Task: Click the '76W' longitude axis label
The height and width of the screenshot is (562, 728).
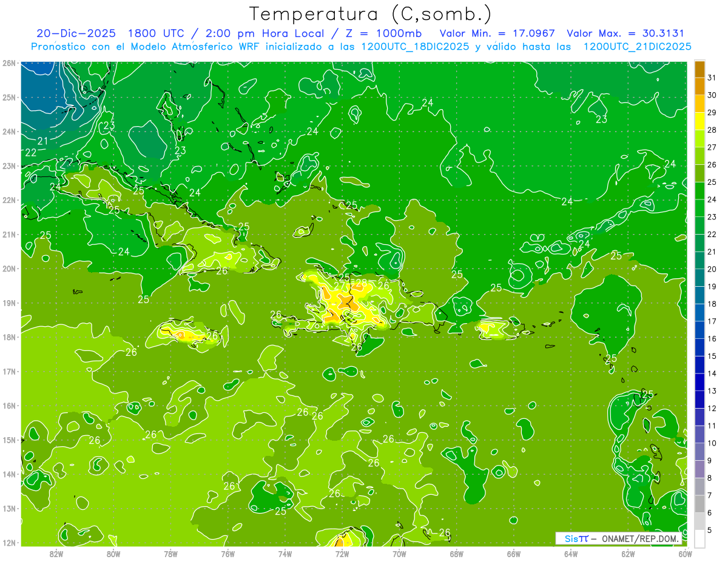Action: point(227,554)
